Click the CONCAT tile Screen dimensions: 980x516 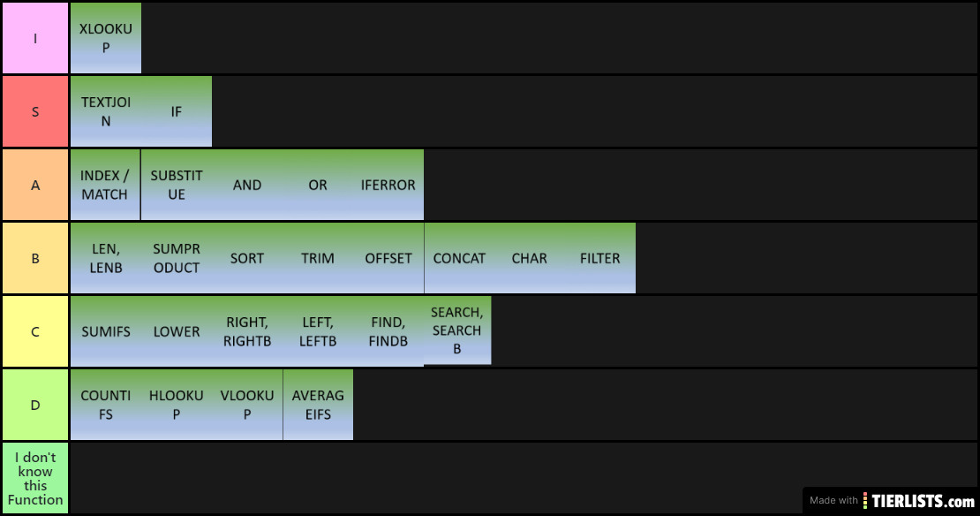(459, 258)
